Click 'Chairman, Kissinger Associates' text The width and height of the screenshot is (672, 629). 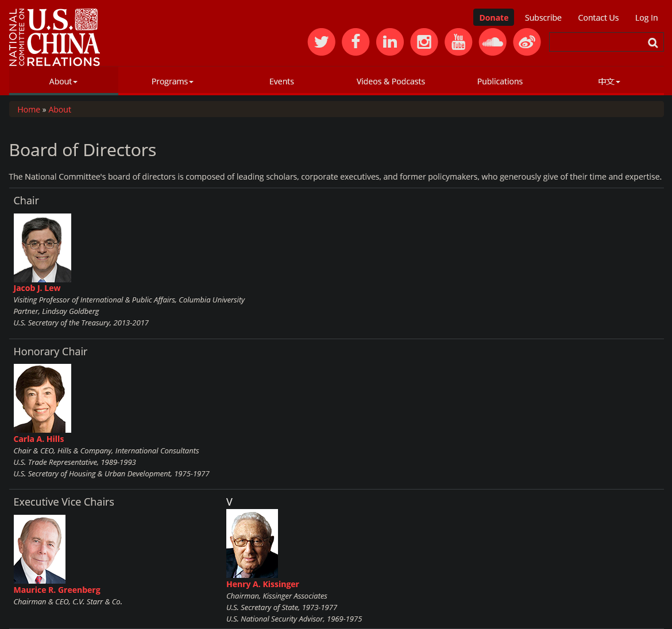pos(277,596)
